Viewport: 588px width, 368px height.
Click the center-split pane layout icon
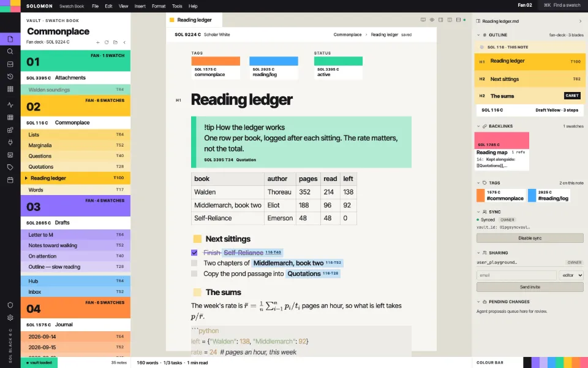pyautogui.click(x=450, y=20)
